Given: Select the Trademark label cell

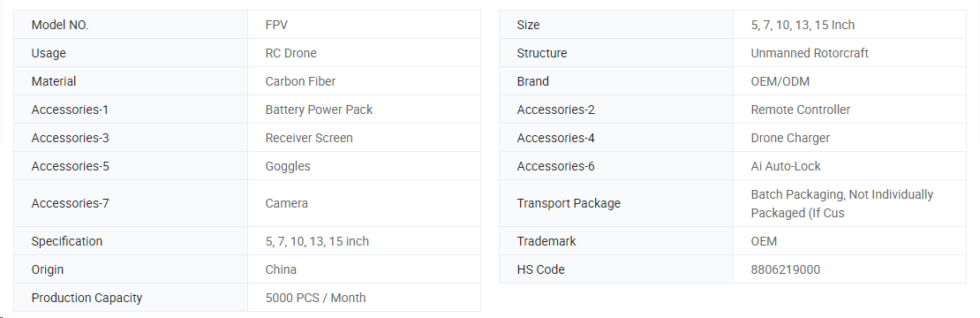Looking at the screenshot, I should click(x=616, y=241).
